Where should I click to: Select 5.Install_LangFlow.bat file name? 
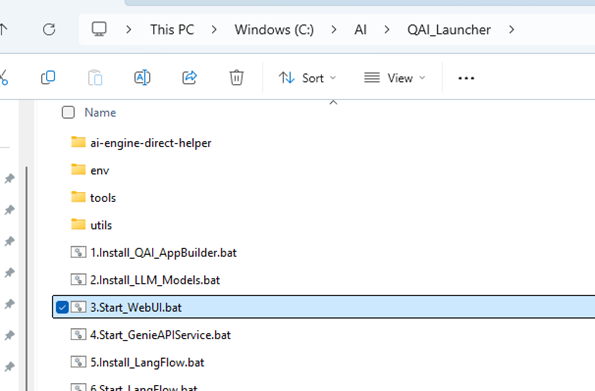147,363
